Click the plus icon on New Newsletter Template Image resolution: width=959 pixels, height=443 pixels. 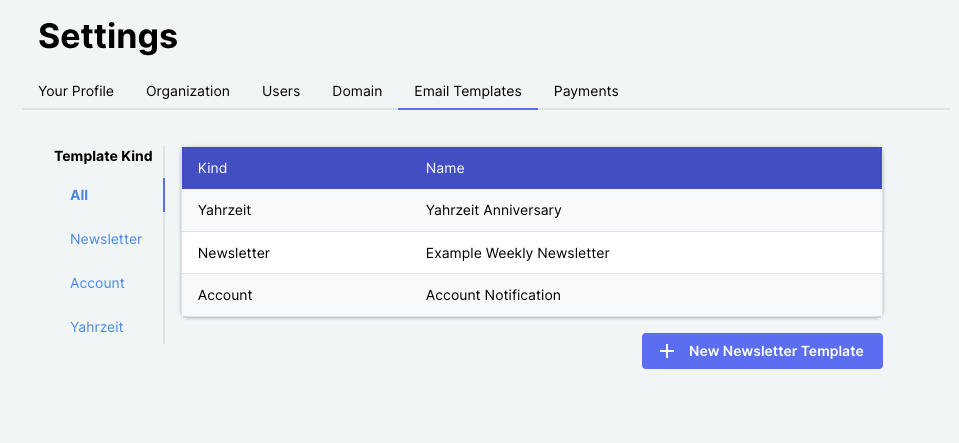click(667, 351)
